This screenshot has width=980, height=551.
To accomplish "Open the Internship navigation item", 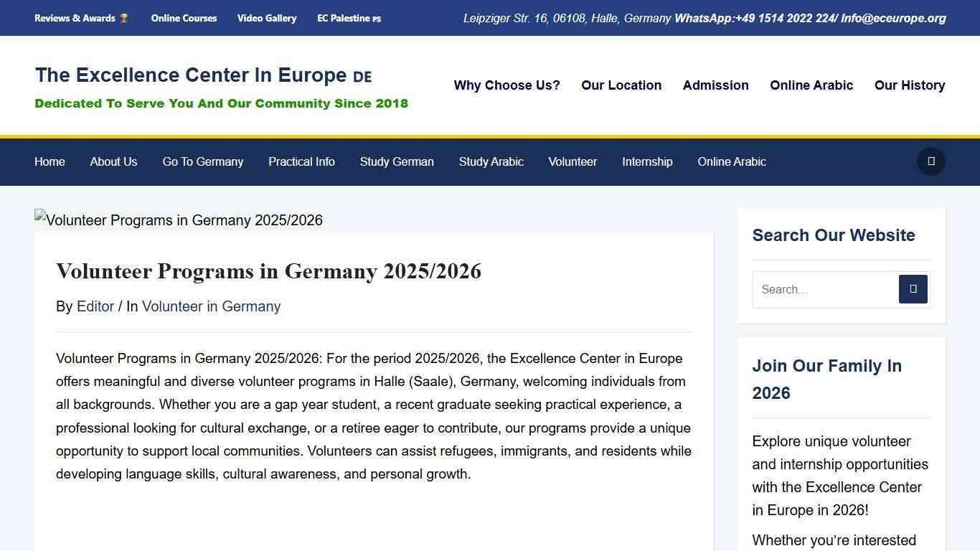I will point(647,161).
